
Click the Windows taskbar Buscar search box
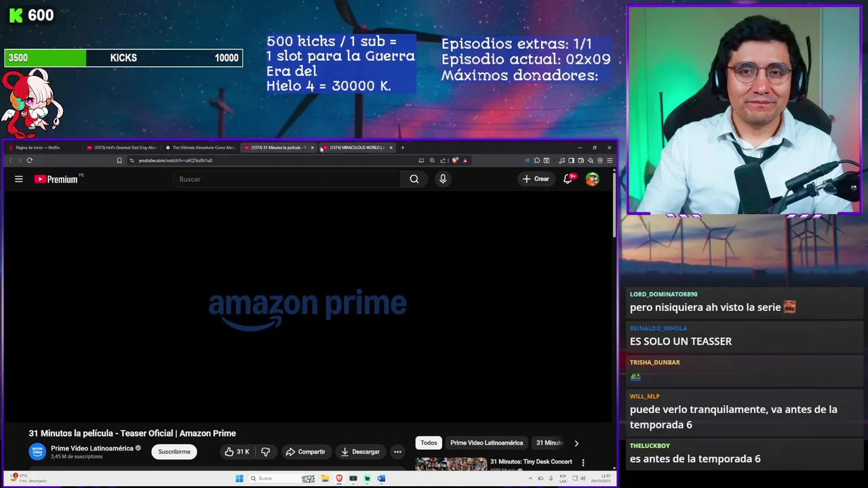tap(281, 479)
